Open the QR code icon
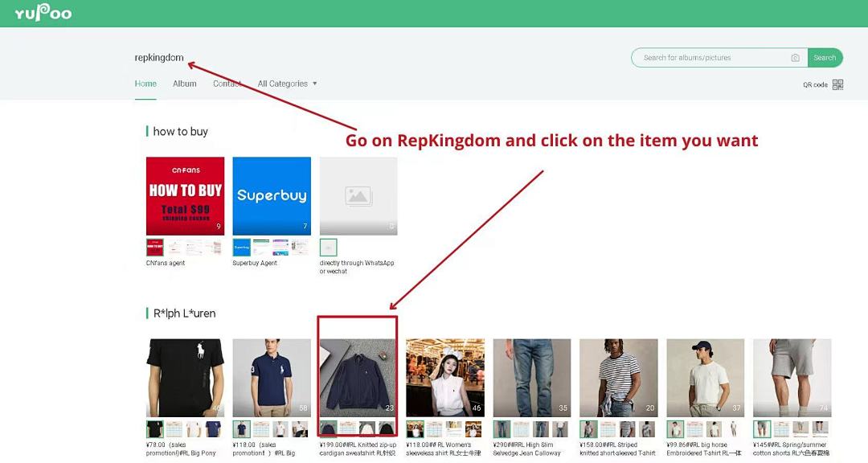 837,84
